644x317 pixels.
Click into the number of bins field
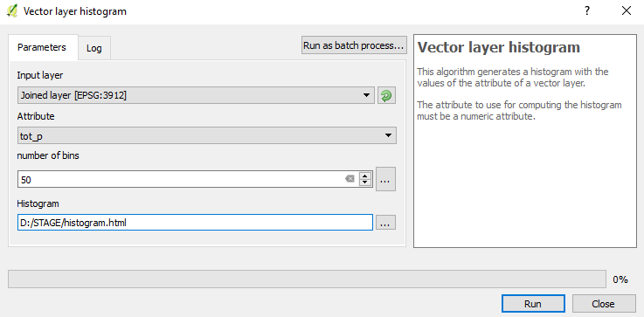pos(181,179)
